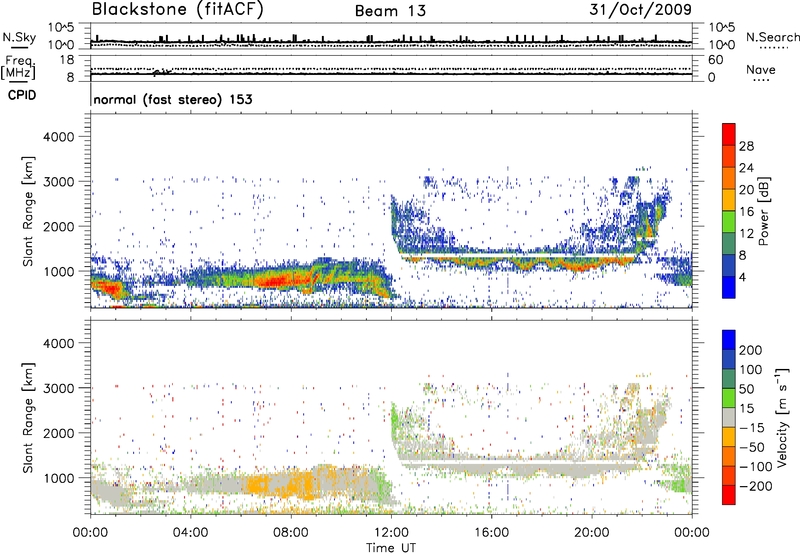Click "normal (fast stereo) 153" text
Screen dimensions: 800x554
[173, 99]
